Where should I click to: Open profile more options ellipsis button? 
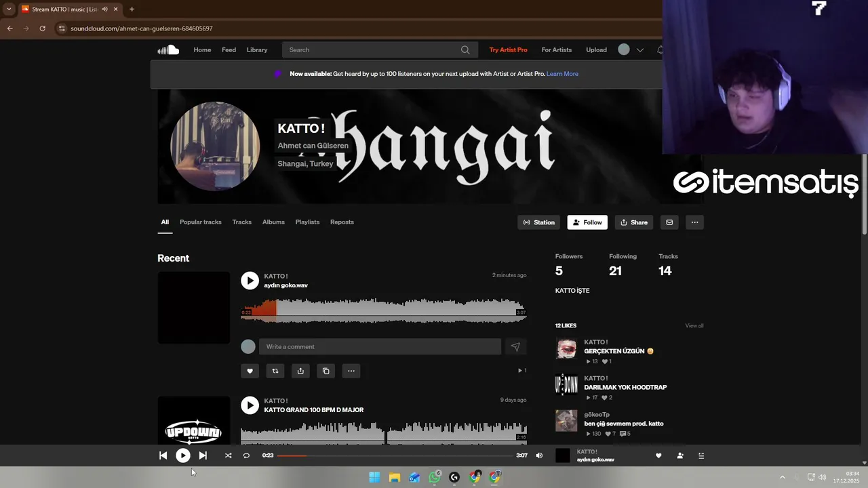tap(694, 222)
